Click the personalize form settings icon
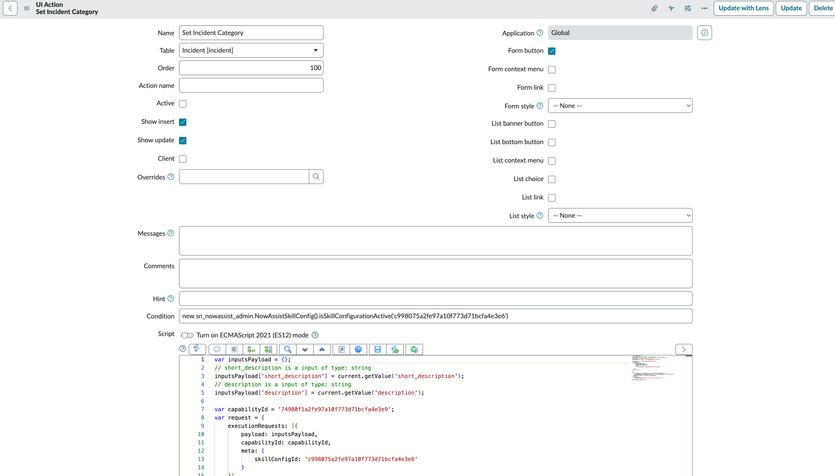This screenshot has height=476, width=835. (x=688, y=8)
